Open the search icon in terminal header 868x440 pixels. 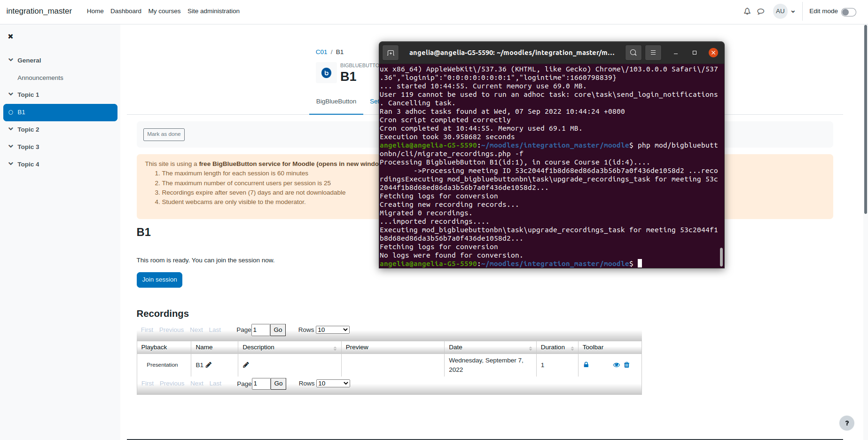click(x=633, y=53)
